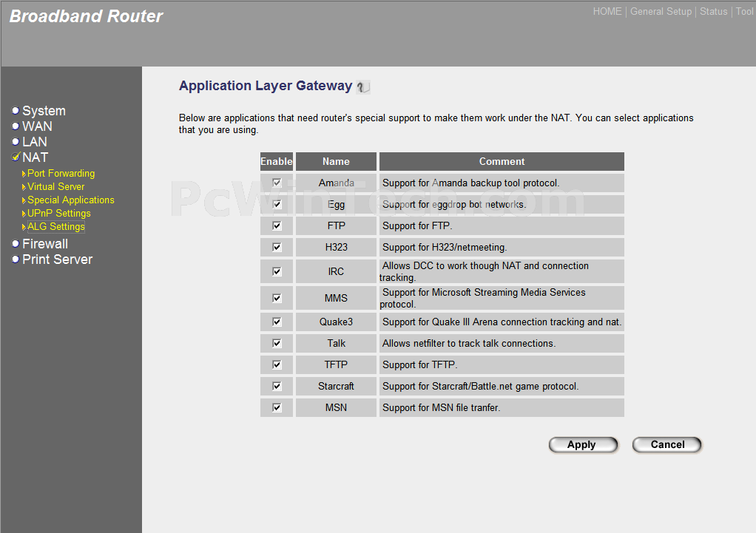Image resolution: width=756 pixels, height=533 pixels.
Task: Disable the FTP ALG checkbox
Action: tap(277, 225)
